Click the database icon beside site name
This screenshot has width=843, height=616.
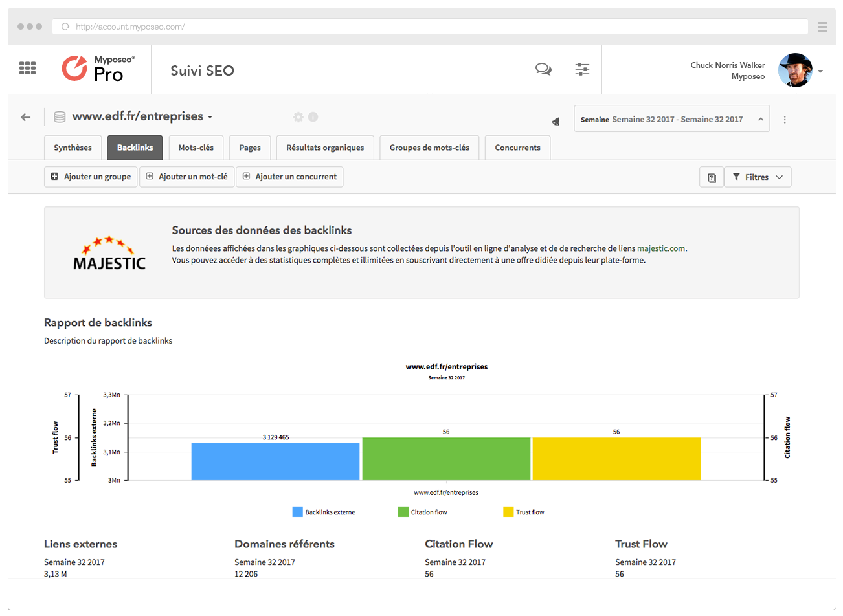[60, 117]
